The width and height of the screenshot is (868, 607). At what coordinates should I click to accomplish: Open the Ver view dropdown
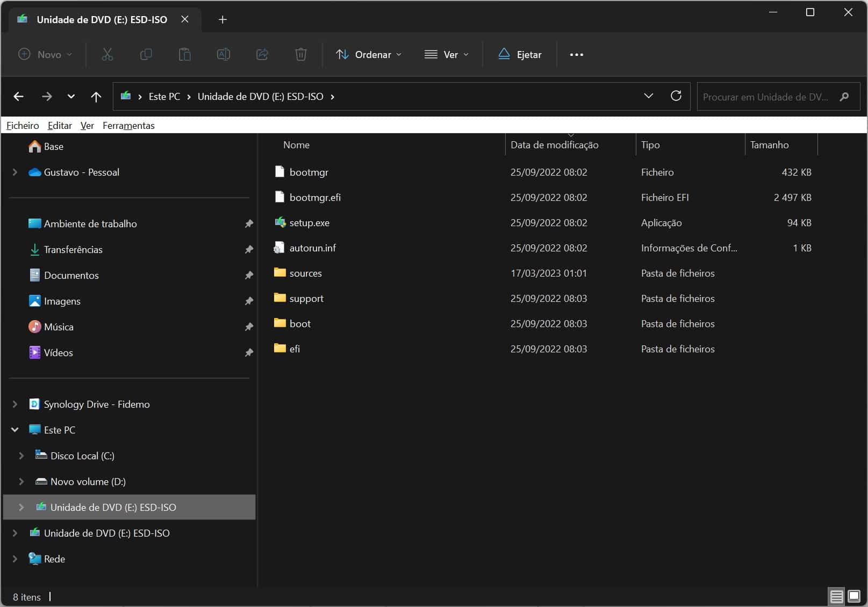(447, 54)
